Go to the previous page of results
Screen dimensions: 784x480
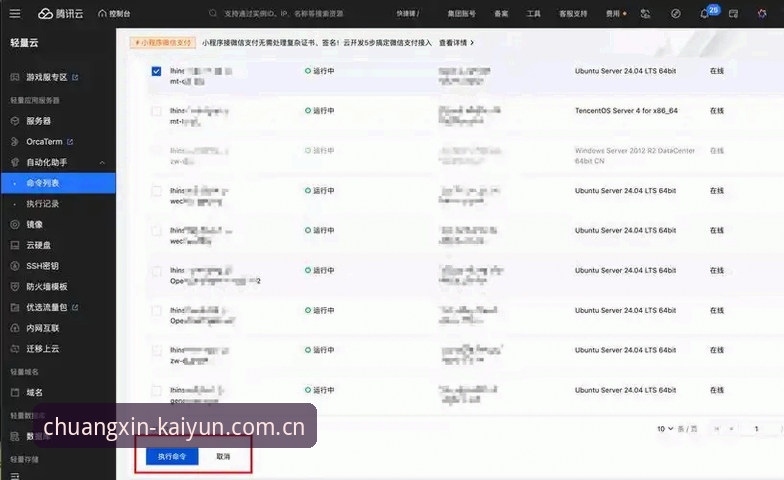732,429
